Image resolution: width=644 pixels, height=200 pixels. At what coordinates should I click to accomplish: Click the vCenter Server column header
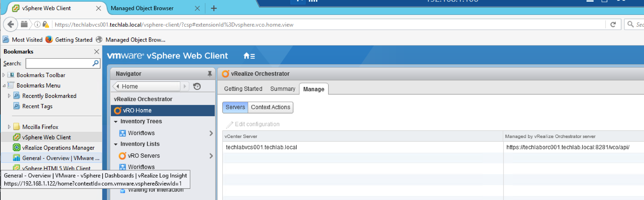[363, 136]
